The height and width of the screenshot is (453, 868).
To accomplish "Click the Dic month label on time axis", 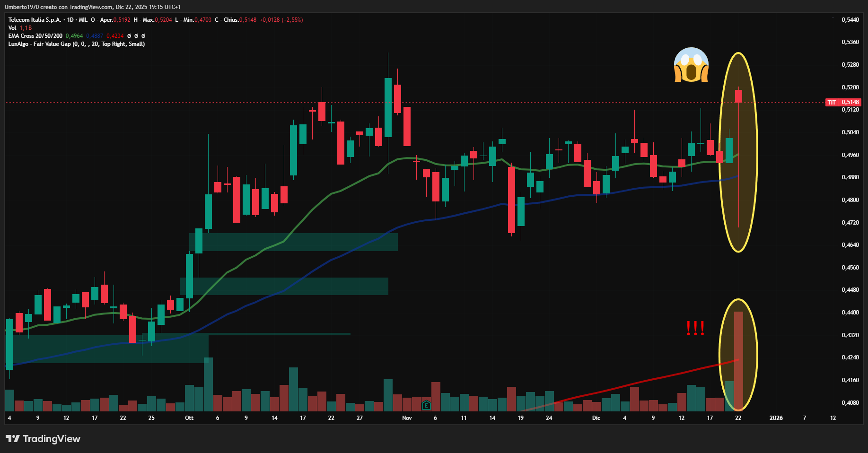I will click(x=596, y=418).
